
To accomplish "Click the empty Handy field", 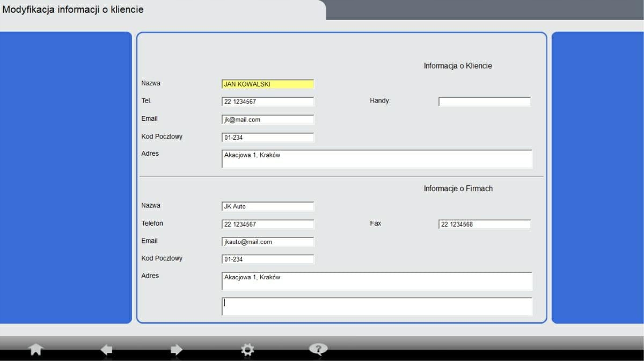I will tap(484, 102).
